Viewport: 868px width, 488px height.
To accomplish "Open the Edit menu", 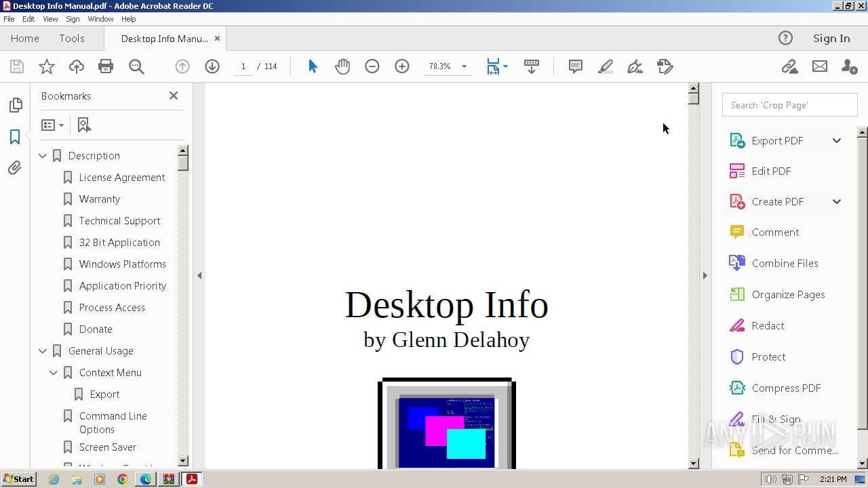I will coord(28,19).
